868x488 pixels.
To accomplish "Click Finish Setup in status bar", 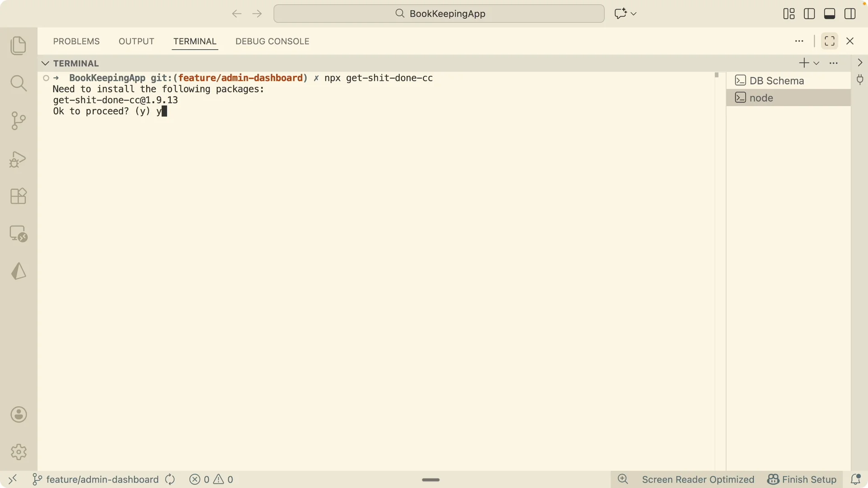I will pos(802,479).
